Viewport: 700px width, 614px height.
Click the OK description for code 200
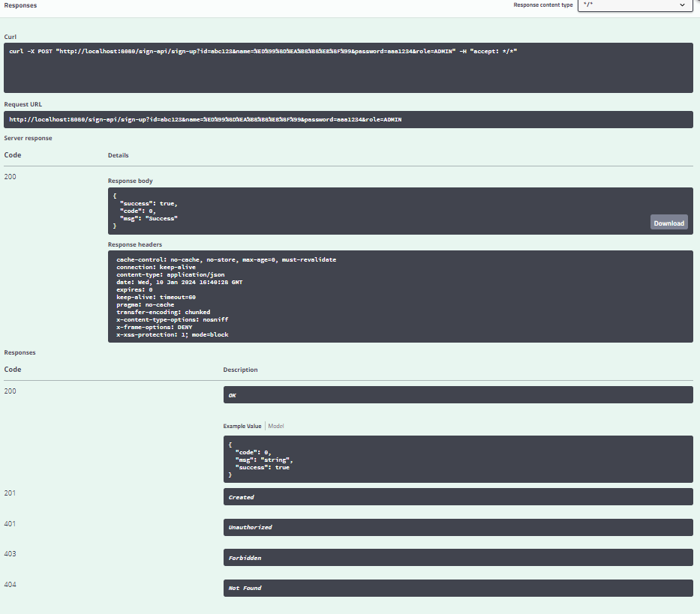click(x=458, y=395)
